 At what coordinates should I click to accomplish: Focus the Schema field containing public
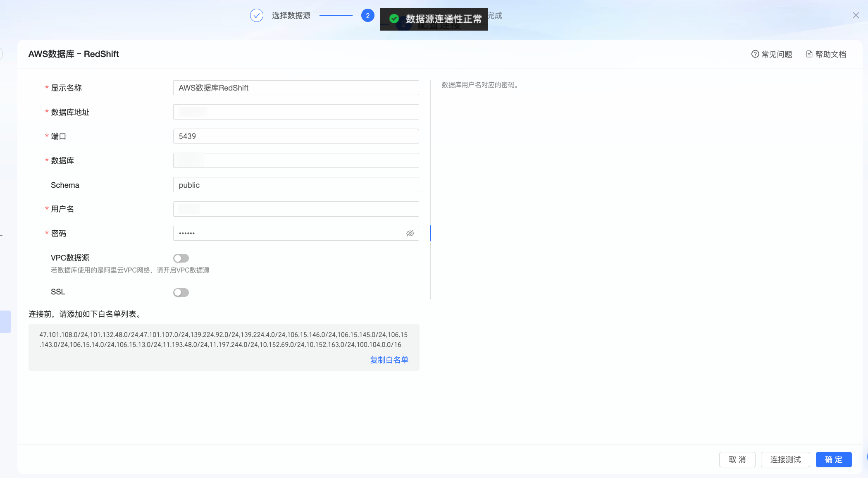click(296, 185)
